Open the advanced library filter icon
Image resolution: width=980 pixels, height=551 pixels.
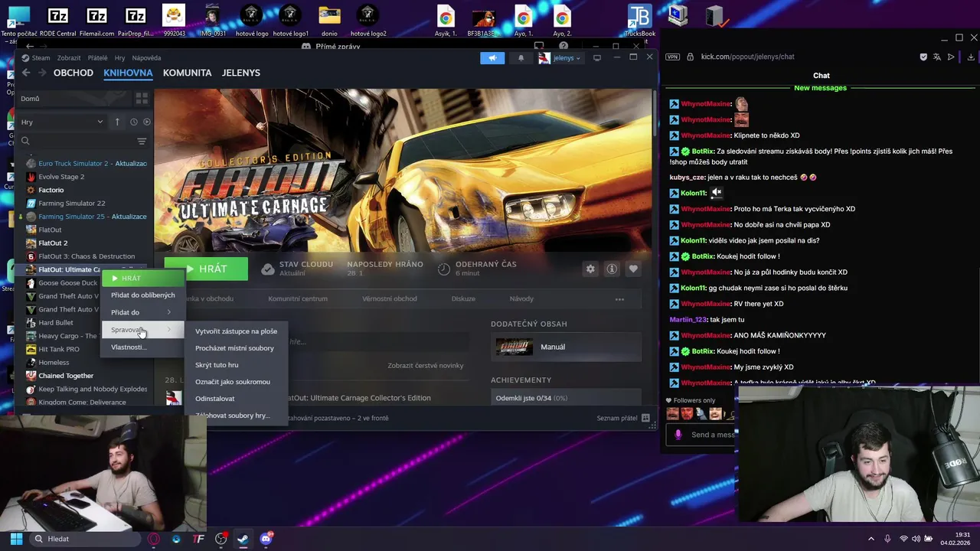(142, 141)
